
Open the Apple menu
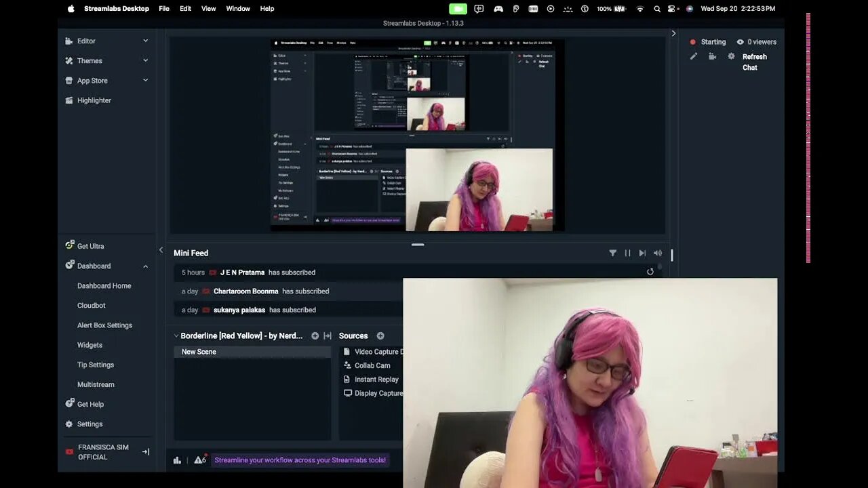pos(71,9)
